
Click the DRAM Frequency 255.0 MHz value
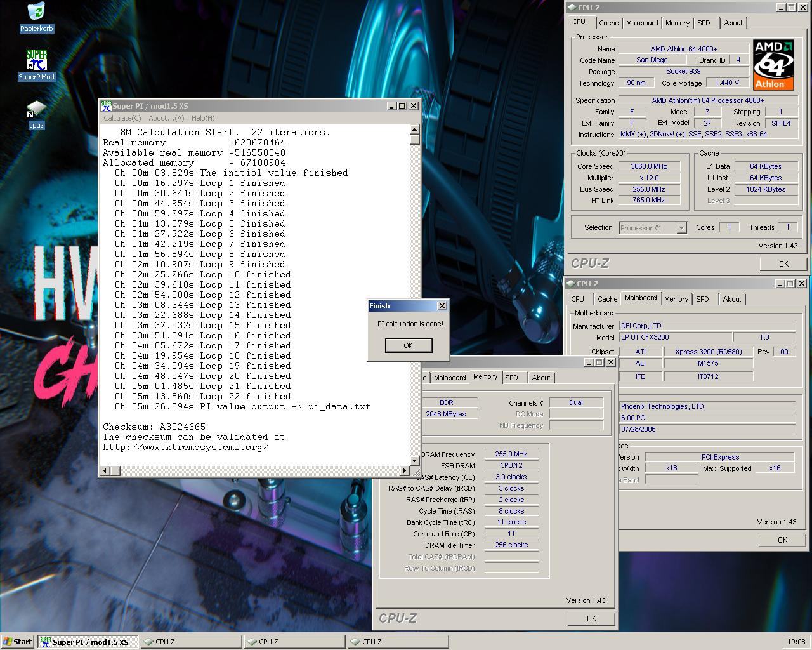(511, 454)
